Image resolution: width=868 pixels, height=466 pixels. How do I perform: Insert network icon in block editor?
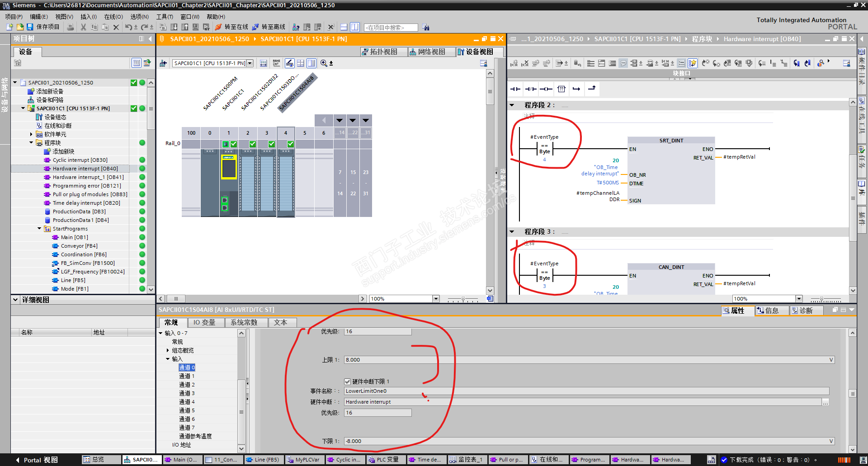[514, 63]
